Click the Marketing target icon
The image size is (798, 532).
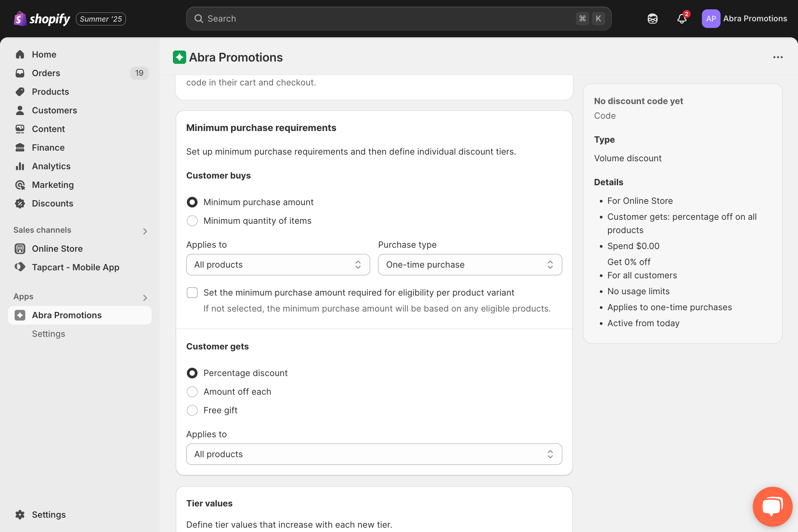[20, 185]
